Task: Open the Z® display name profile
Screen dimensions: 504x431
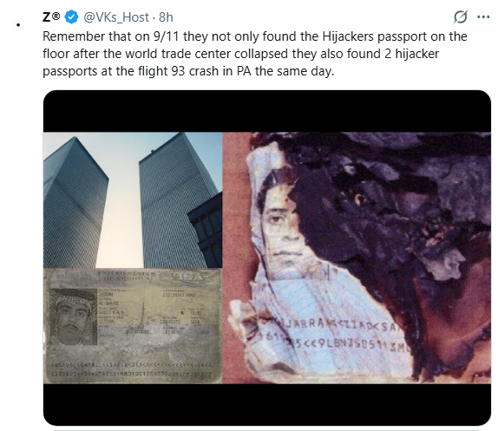Action: point(51,16)
